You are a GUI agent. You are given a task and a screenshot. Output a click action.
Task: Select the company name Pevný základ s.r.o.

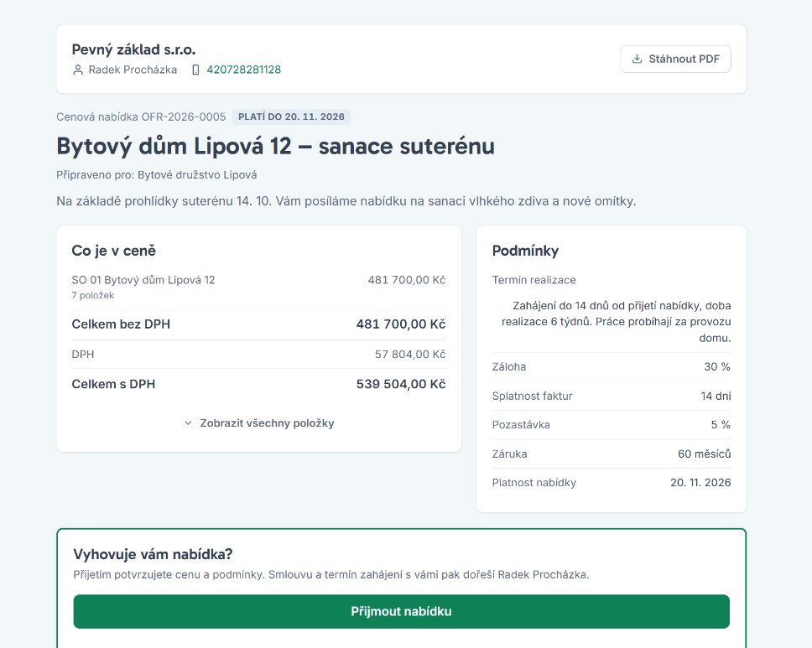pyautogui.click(x=133, y=49)
